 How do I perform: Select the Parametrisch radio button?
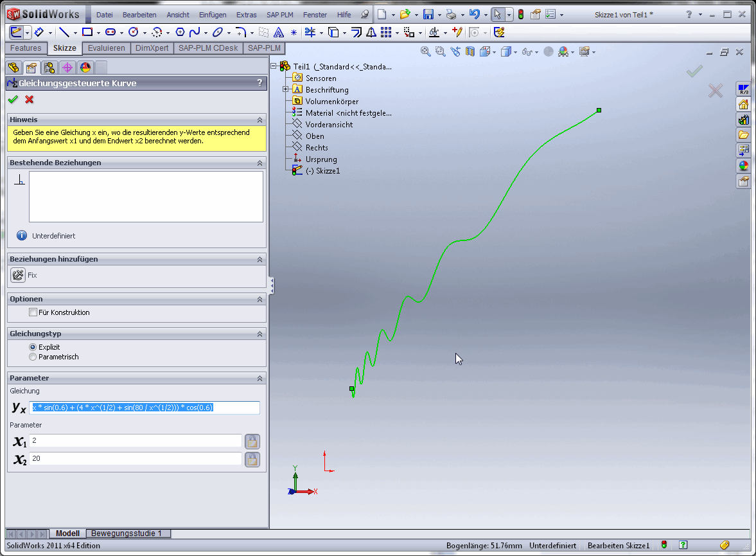click(x=33, y=357)
